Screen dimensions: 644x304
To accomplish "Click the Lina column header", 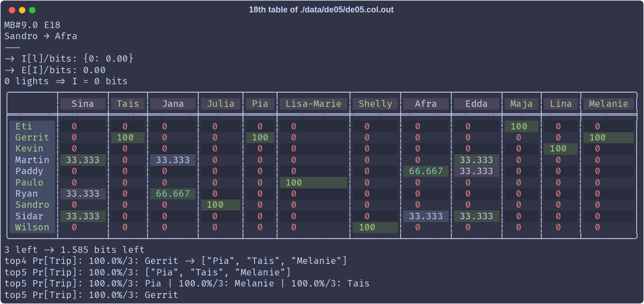I will pyautogui.click(x=561, y=104).
